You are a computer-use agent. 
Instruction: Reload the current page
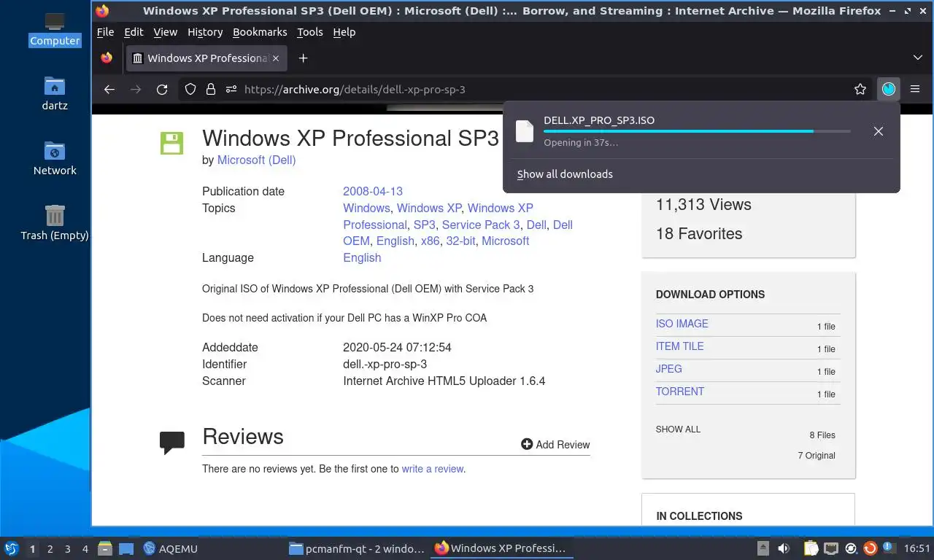(x=162, y=89)
